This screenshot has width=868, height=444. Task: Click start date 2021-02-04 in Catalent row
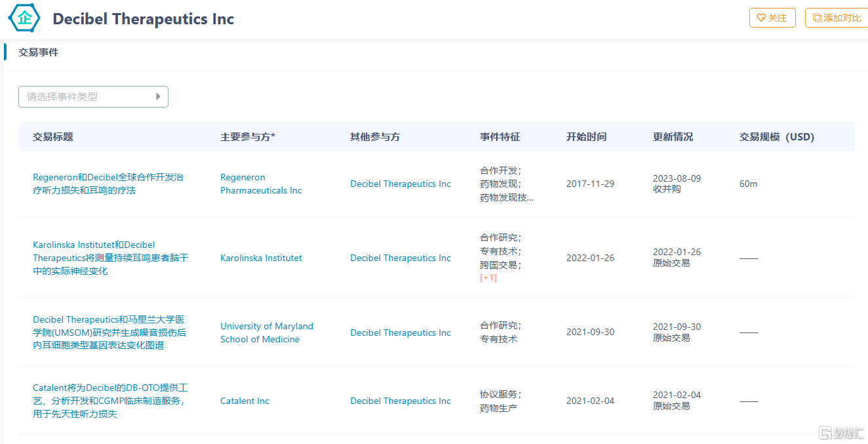click(x=590, y=401)
